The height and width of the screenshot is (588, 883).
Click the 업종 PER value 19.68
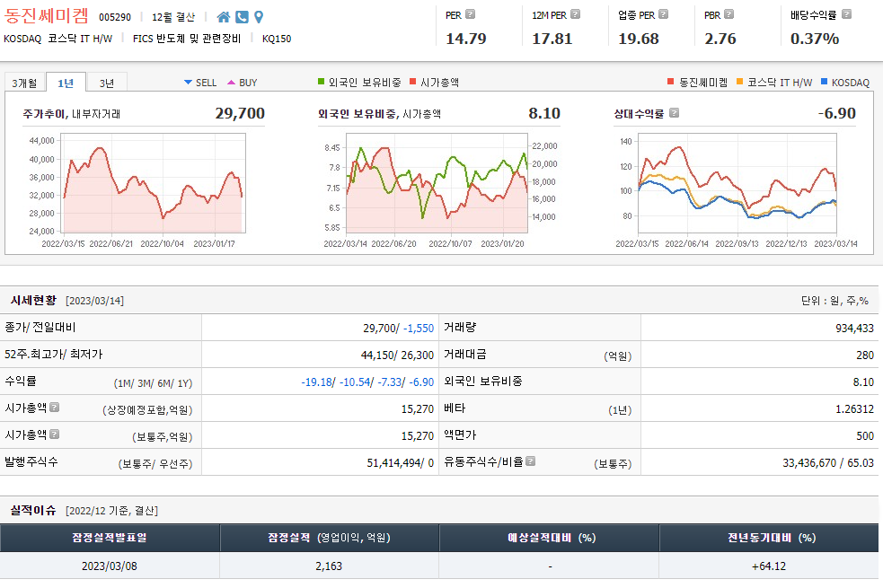tap(639, 39)
